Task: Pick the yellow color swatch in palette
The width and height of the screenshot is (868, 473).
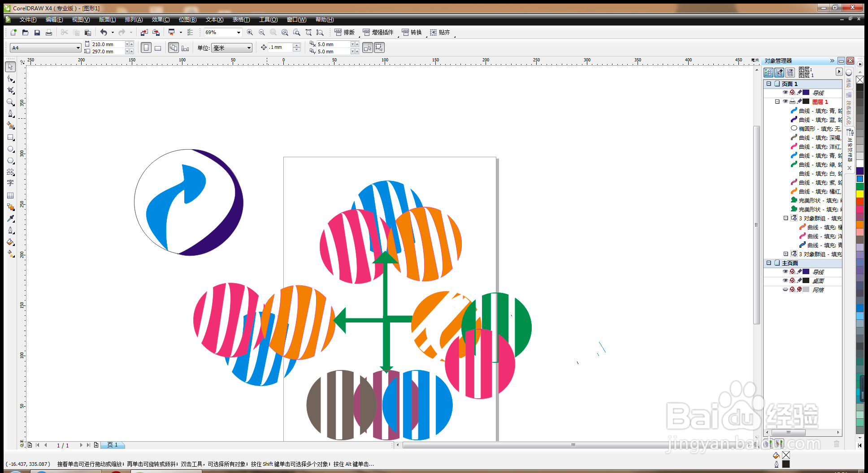Action: pos(860,194)
